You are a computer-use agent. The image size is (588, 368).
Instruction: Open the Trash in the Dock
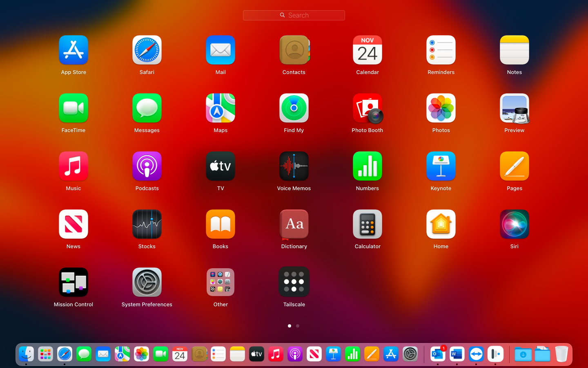561,354
